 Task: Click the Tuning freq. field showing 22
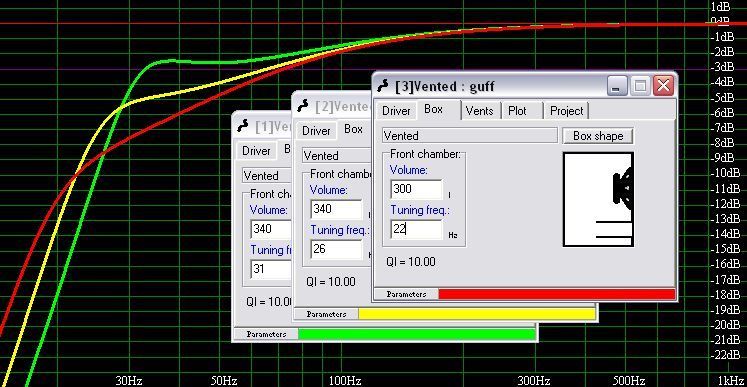pos(416,229)
